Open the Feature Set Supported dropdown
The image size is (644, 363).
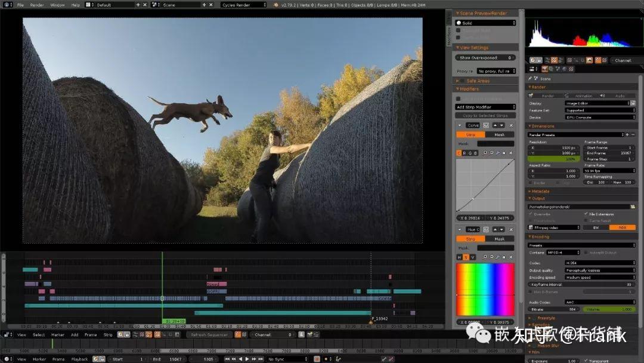tap(600, 110)
